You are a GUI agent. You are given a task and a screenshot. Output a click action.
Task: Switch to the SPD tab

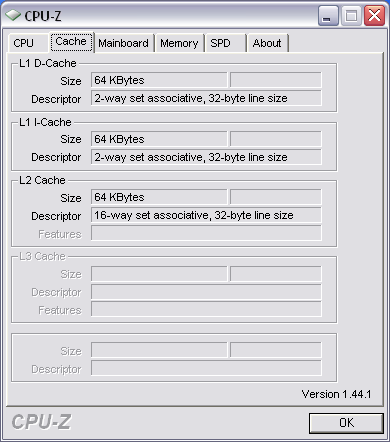tap(225, 43)
